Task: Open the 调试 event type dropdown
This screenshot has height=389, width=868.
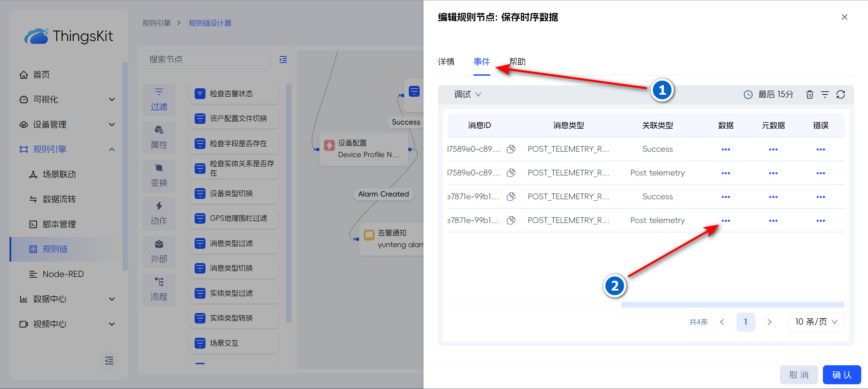Action: (x=468, y=94)
